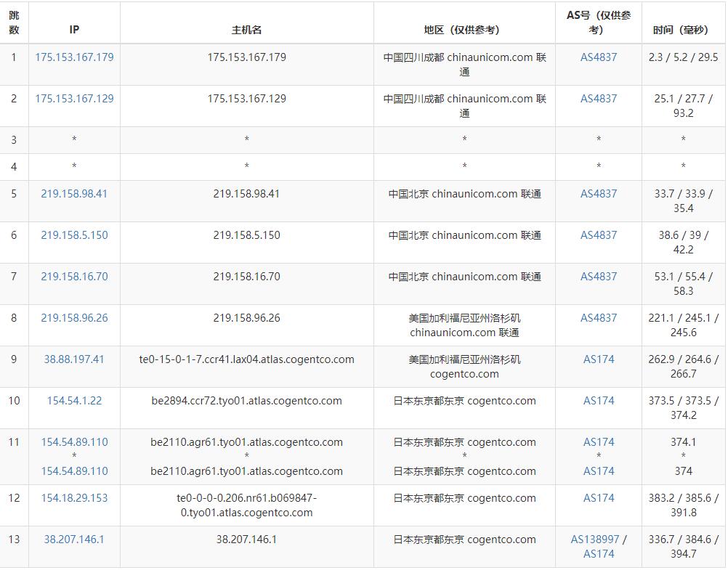Click AS138997 link in hop 13 row

pyautogui.click(x=595, y=539)
